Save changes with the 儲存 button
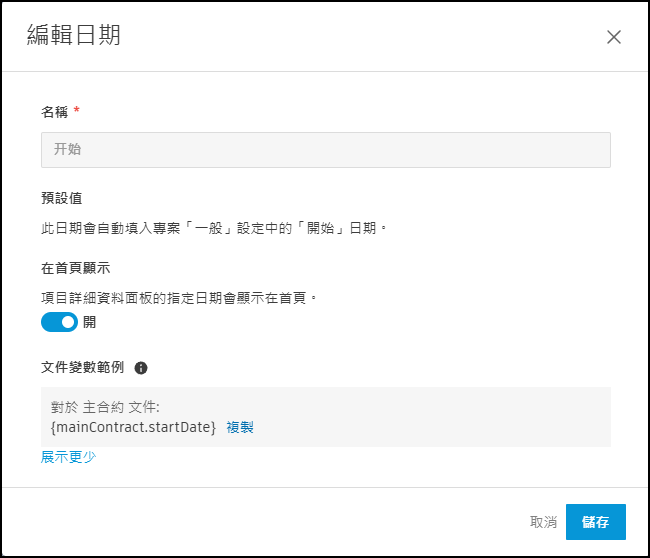650x558 pixels. [595, 522]
